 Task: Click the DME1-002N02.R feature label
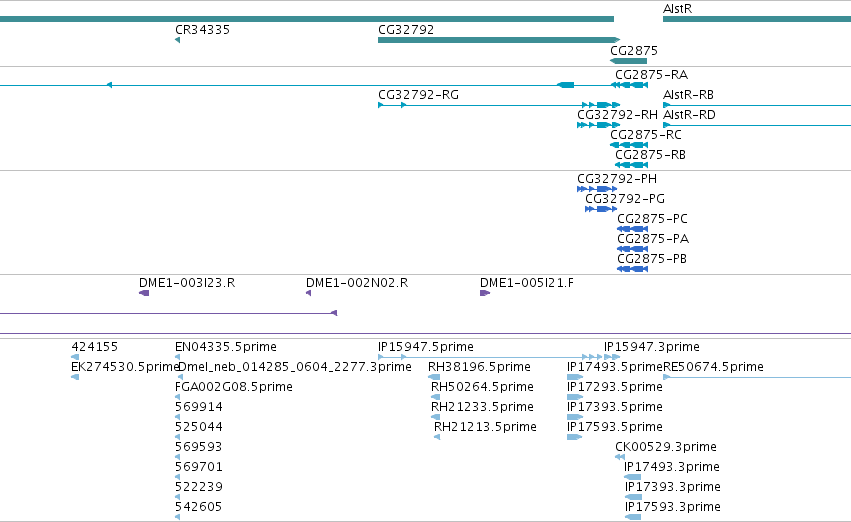click(x=357, y=283)
